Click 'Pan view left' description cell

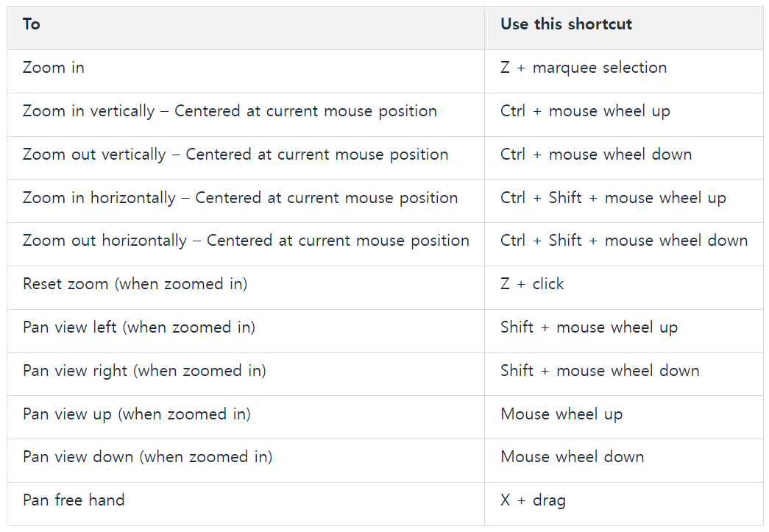pos(139,327)
